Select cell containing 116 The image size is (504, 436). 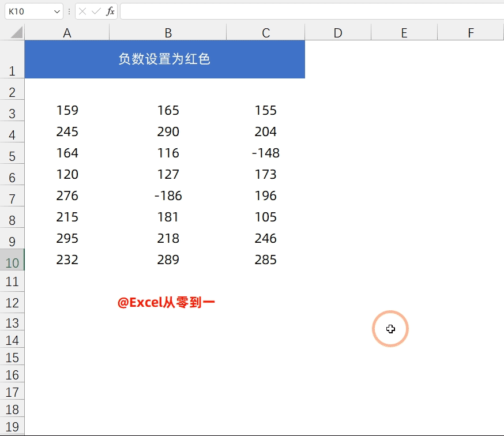[168, 153]
